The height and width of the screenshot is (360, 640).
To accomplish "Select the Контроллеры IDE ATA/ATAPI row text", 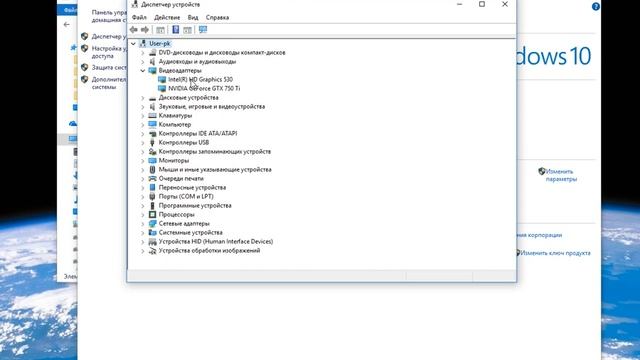I will coord(198,133).
